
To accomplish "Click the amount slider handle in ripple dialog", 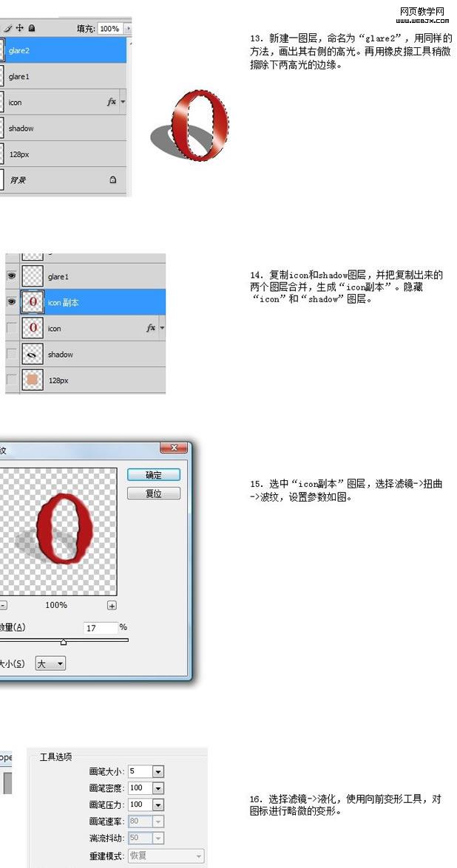I will (x=64, y=642).
